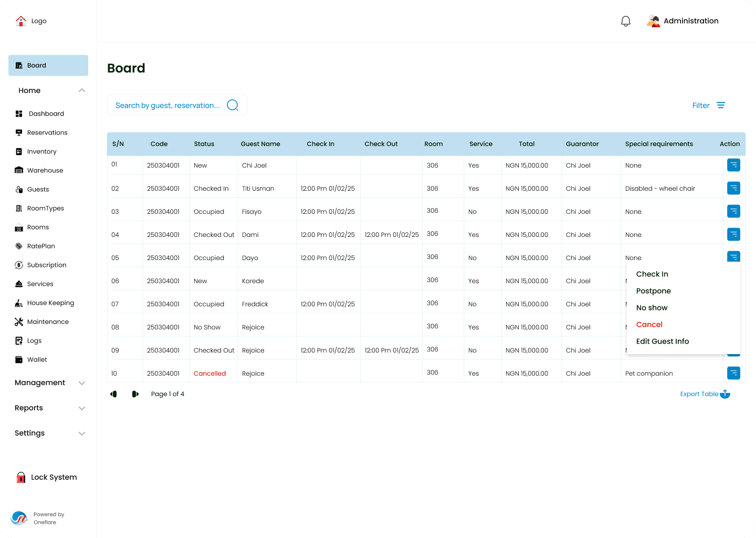The width and height of the screenshot is (756, 538).
Task: Click the red Cancelled status text
Action: point(209,374)
